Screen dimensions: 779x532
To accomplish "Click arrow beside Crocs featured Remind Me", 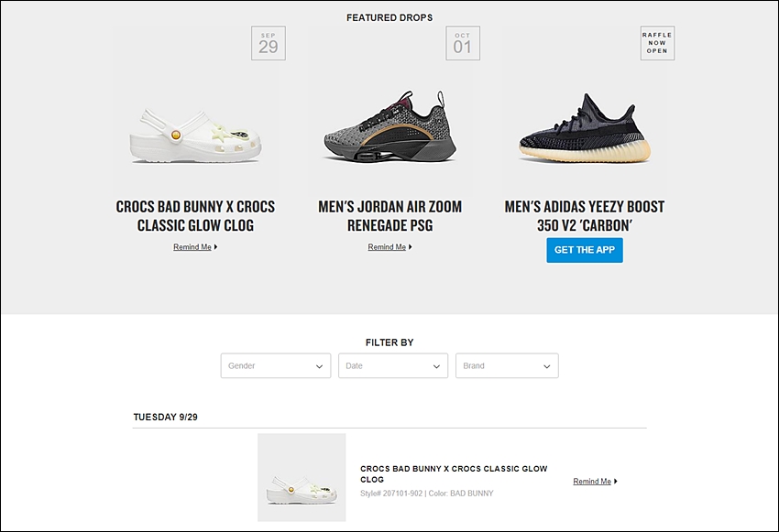I will [x=215, y=246].
